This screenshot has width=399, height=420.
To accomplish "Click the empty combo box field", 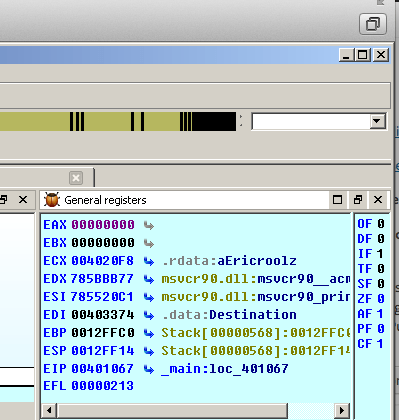I will click(x=311, y=121).
